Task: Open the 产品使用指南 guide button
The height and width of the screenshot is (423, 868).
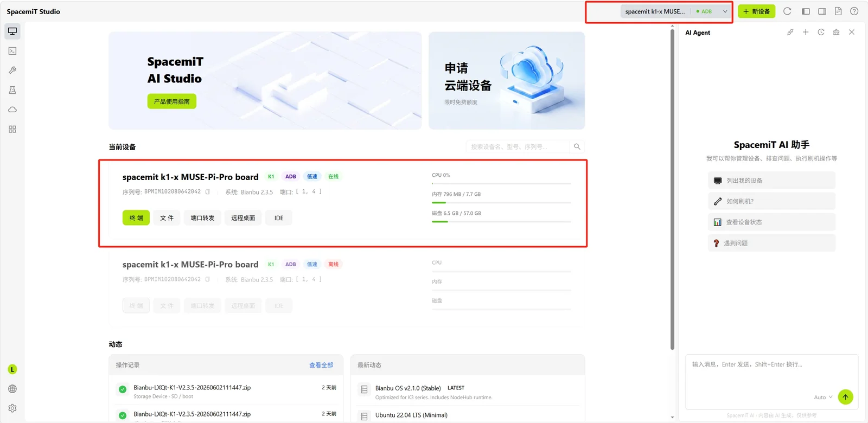Action: [x=171, y=101]
